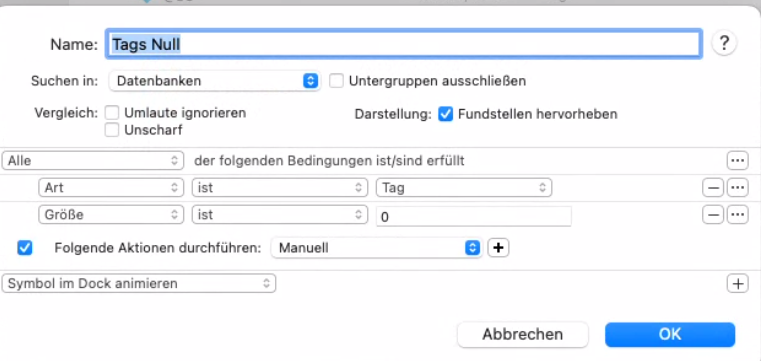Viewport: 761px width, 361px height.
Task: Enable the Untergruppen ausschließen checkbox
Action: click(336, 81)
